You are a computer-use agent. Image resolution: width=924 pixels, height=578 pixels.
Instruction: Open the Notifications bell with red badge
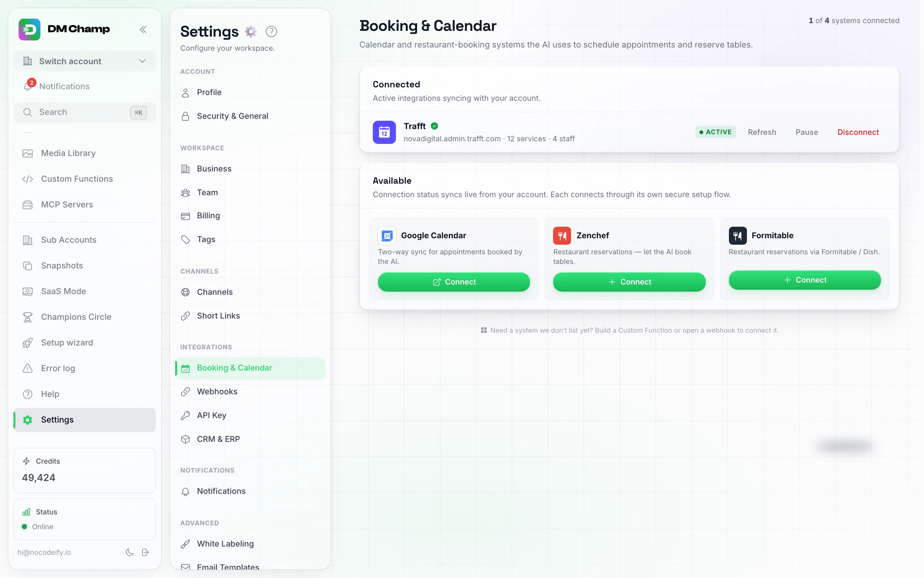point(28,86)
